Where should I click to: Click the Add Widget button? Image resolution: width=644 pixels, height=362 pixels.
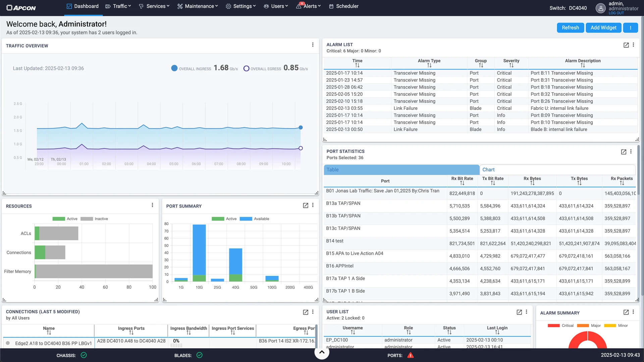(x=603, y=28)
